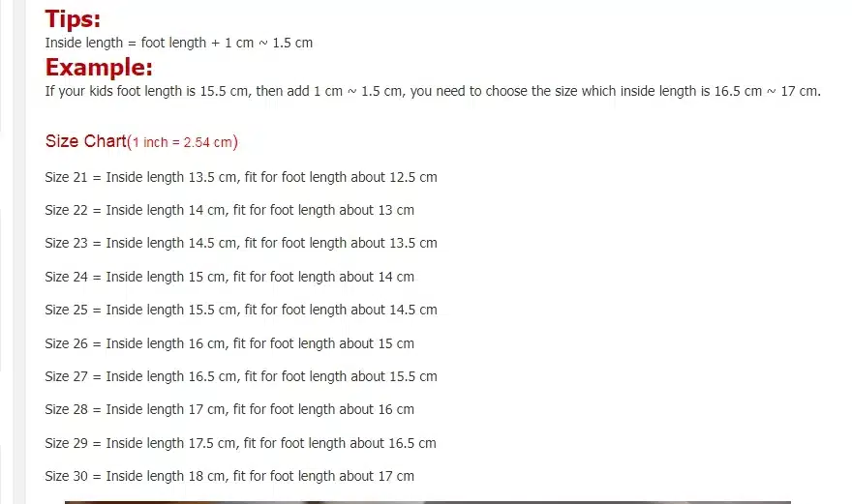Image resolution: width=852 pixels, height=504 pixels.
Task: Click '16.5 cm ~ 17 cm' in example
Action: tap(766, 91)
